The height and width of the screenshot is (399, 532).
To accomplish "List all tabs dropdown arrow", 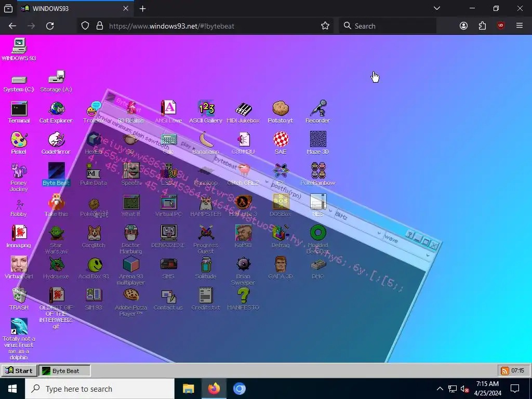I will coord(437,8).
